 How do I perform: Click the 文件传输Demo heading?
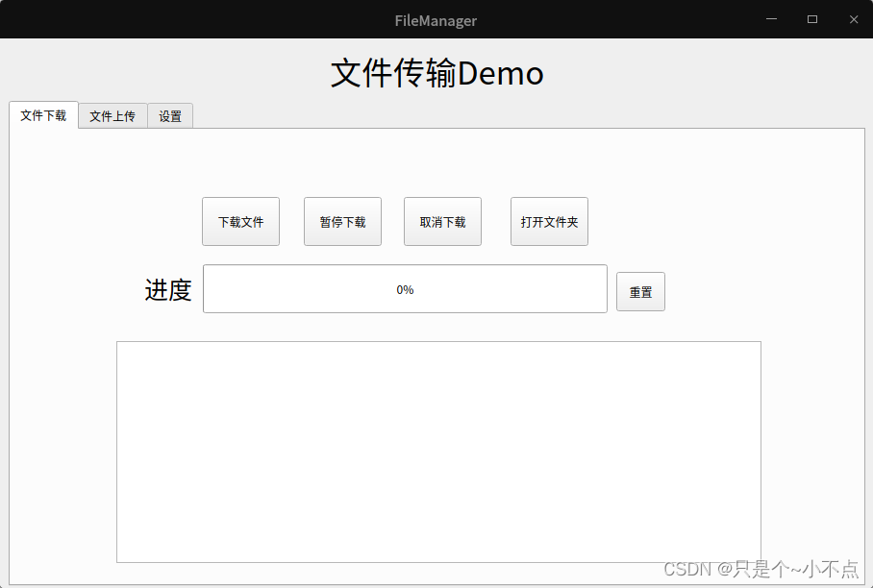click(x=437, y=73)
